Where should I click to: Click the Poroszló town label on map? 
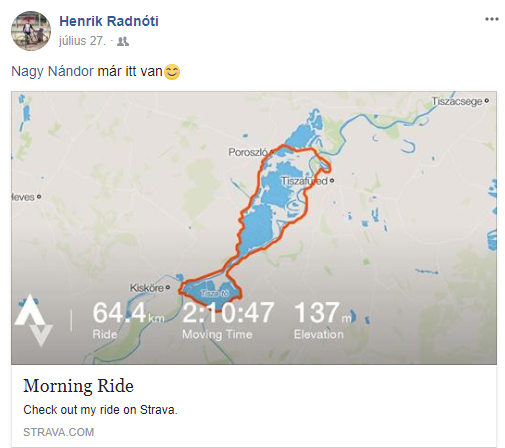248,152
